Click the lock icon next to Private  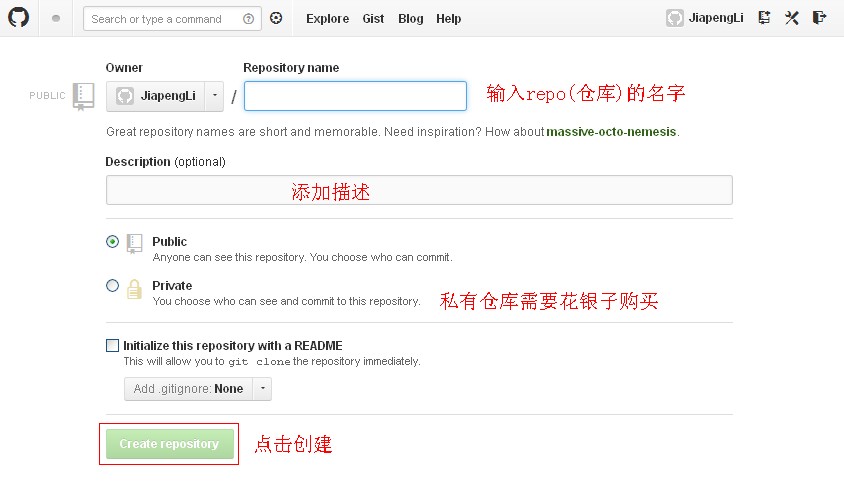(134, 289)
